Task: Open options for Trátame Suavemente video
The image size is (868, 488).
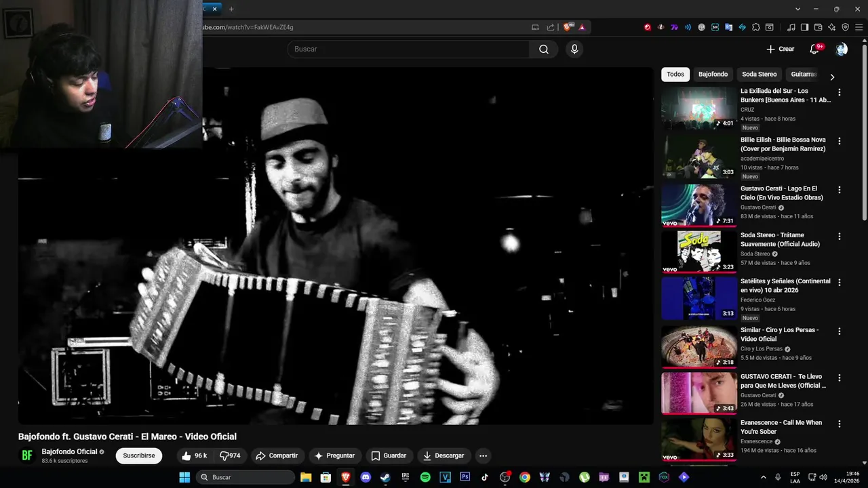Action: pos(840,237)
